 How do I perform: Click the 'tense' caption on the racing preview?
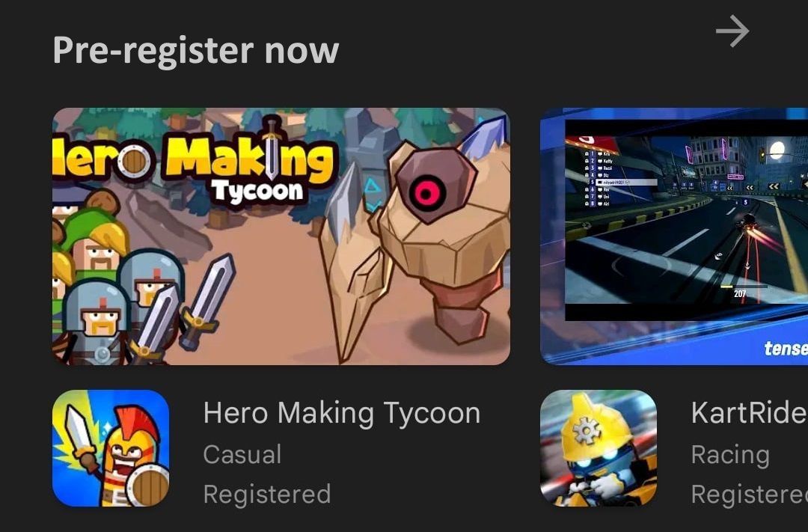(786, 349)
